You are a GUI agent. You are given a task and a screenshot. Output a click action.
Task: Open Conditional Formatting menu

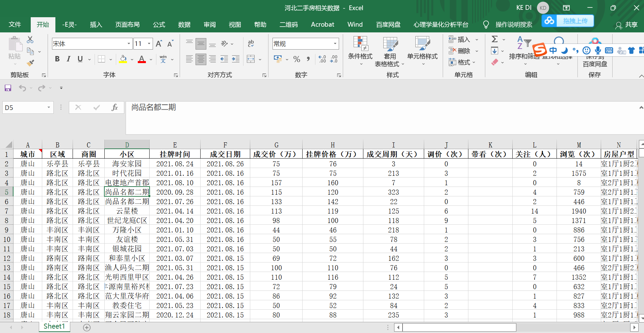point(360,51)
